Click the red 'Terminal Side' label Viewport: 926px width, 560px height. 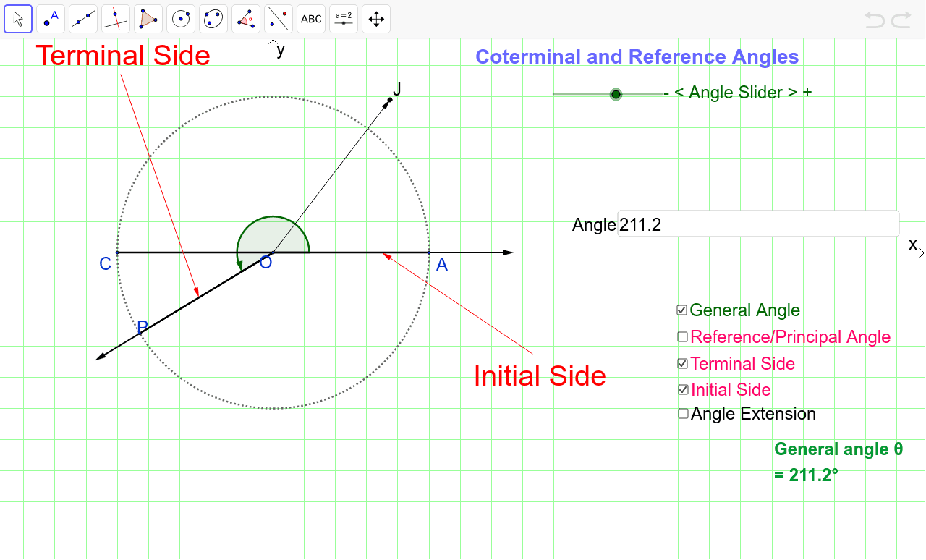pos(123,56)
